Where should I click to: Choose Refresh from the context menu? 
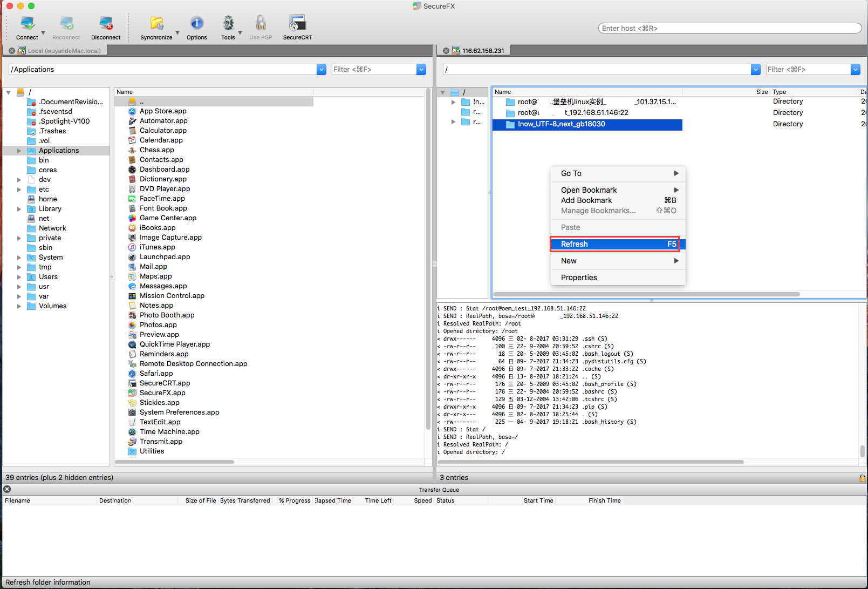click(618, 244)
